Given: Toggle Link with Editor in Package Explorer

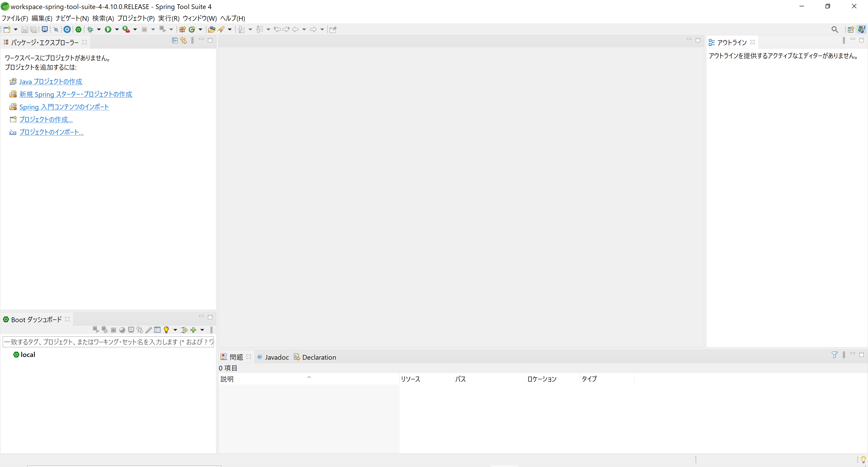Looking at the screenshot, I should [x=183, y=41].
